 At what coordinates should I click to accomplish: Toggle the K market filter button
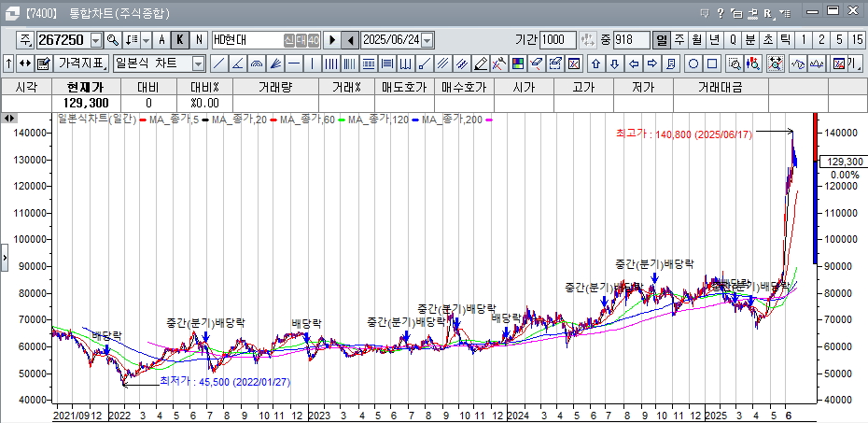(x=180, y=40)
